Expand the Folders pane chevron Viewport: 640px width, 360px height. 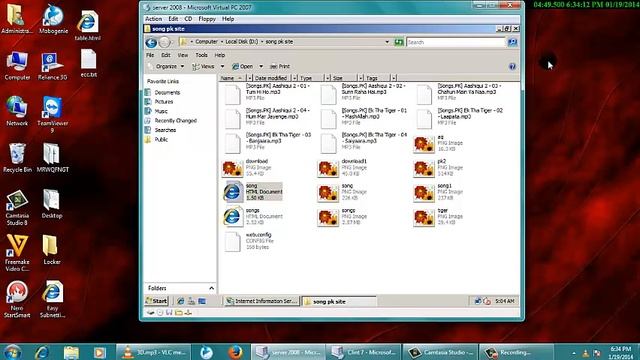click(211, 288)
